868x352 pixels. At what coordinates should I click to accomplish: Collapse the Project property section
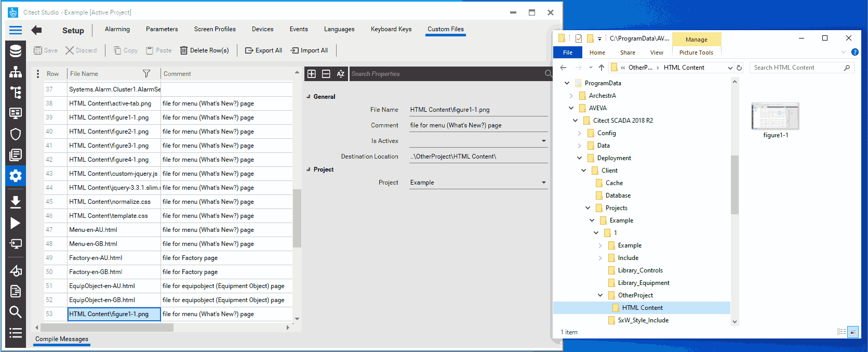(x=309, y=170)
